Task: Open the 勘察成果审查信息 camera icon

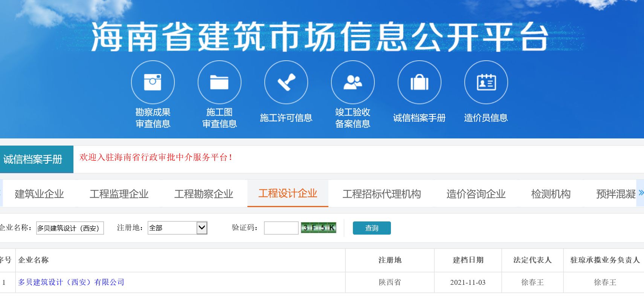Action: tap(153, 82)
